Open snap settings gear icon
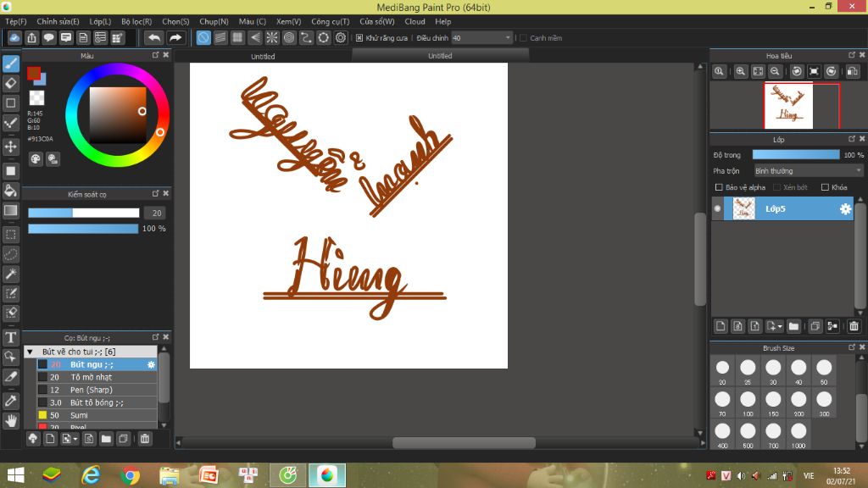This screenshot has height=488, width=868. (x=341, y=37)
